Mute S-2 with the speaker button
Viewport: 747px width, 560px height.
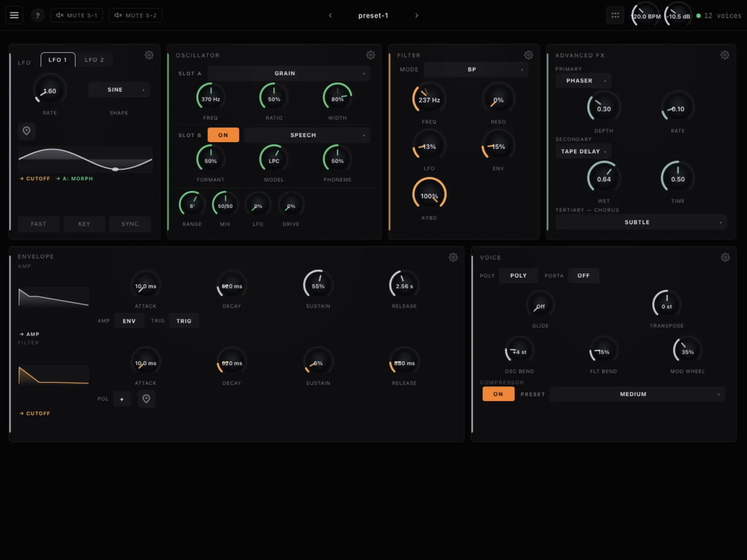[135, 15]
